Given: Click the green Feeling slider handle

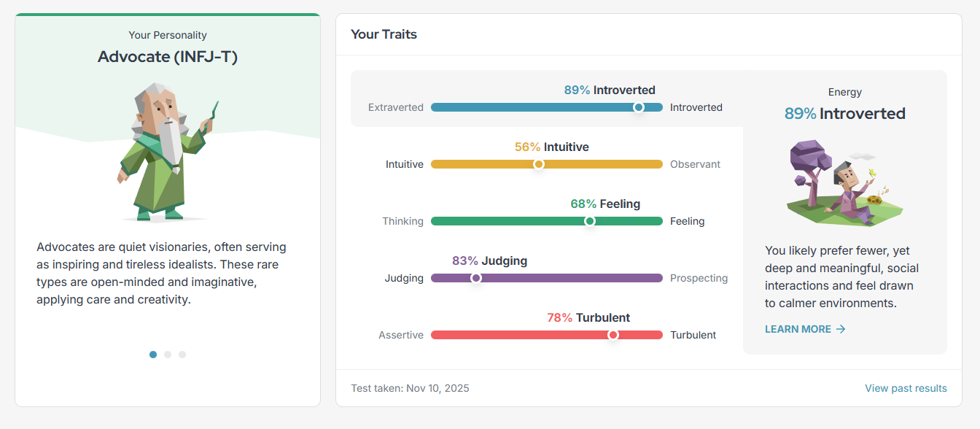Looking at the screenshot, I should (590, 221).
